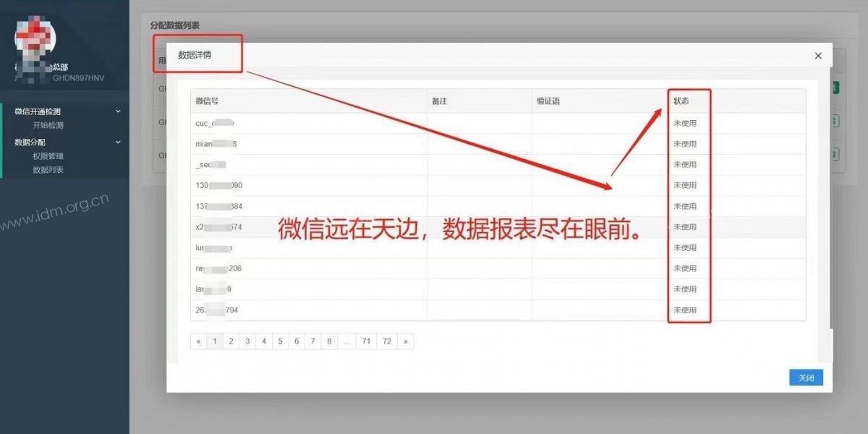Select the WeChat ID ending in 794
The height and width of the screenshot is (434, 868).
pos(216,310)
